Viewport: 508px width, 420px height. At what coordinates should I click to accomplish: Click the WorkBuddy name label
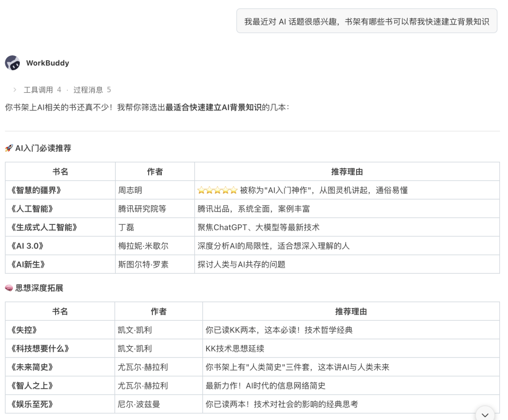point(48,63)
